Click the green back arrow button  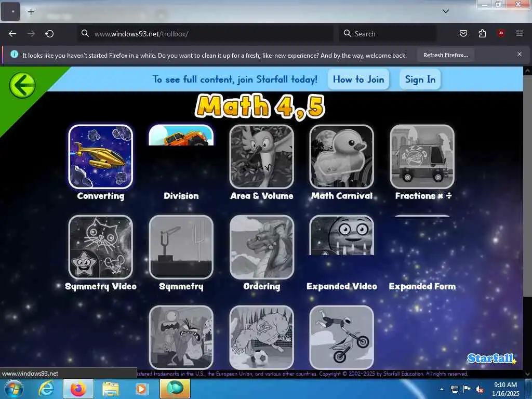[22, 85]
